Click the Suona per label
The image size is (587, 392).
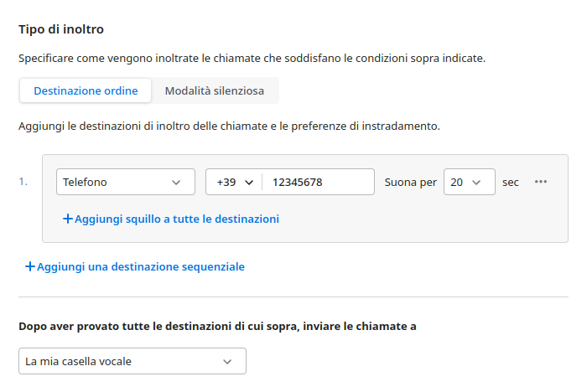(x=410, y=182)
